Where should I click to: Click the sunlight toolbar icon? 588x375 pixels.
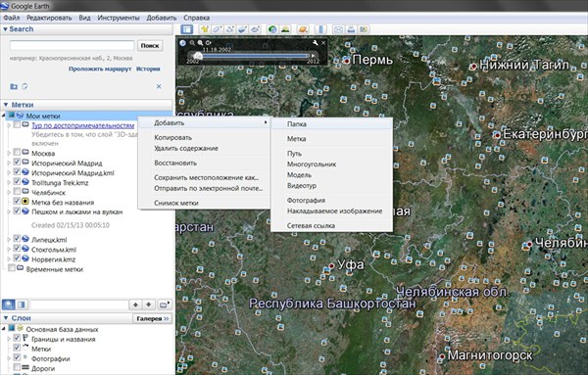[x=285, y=29]
